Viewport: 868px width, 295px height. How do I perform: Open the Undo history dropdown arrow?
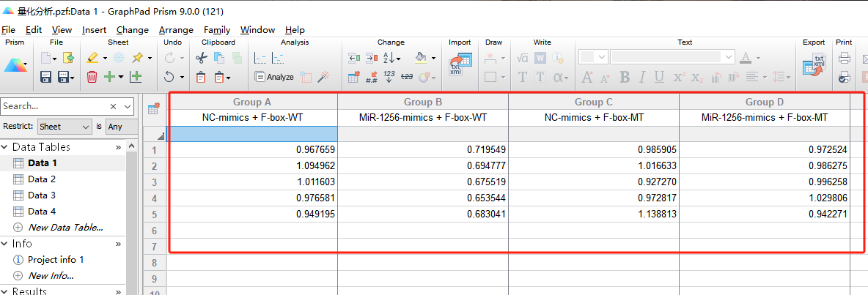point(180,78)
